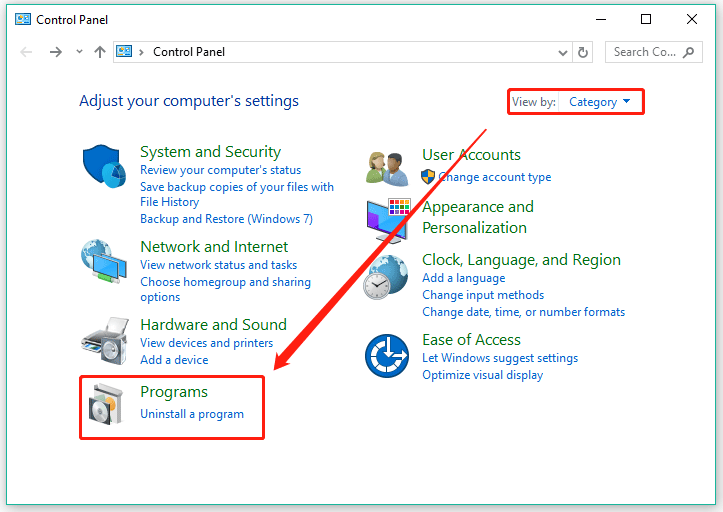Click Control Panel in the address breadcrumb

[x=189, y=52]
